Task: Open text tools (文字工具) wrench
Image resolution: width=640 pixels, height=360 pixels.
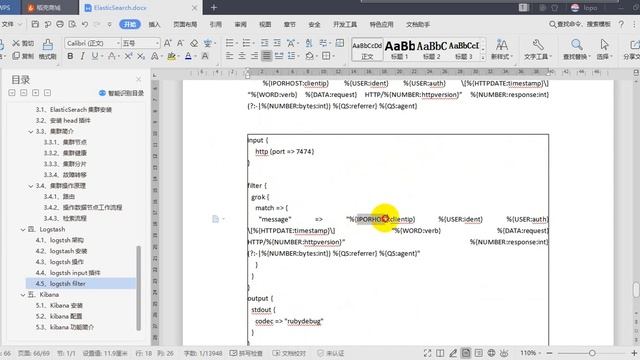Action: click(x=538, y=49)
